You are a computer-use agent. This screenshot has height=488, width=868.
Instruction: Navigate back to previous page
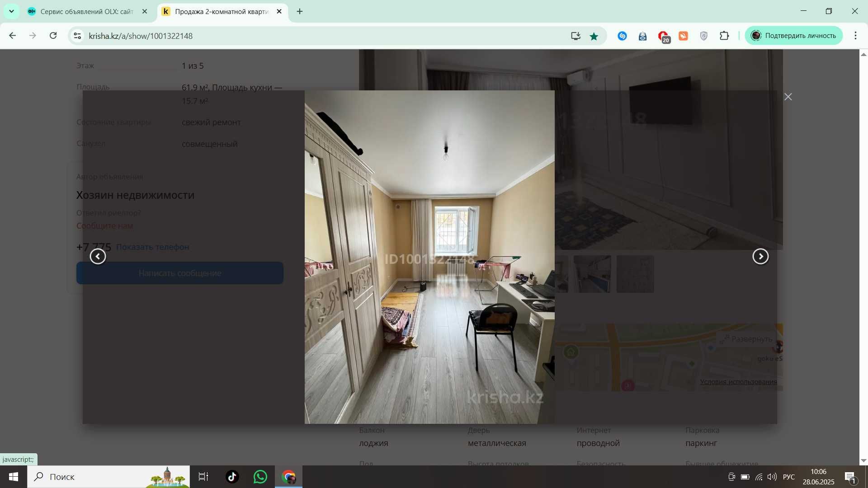click(x=12, y=36)
